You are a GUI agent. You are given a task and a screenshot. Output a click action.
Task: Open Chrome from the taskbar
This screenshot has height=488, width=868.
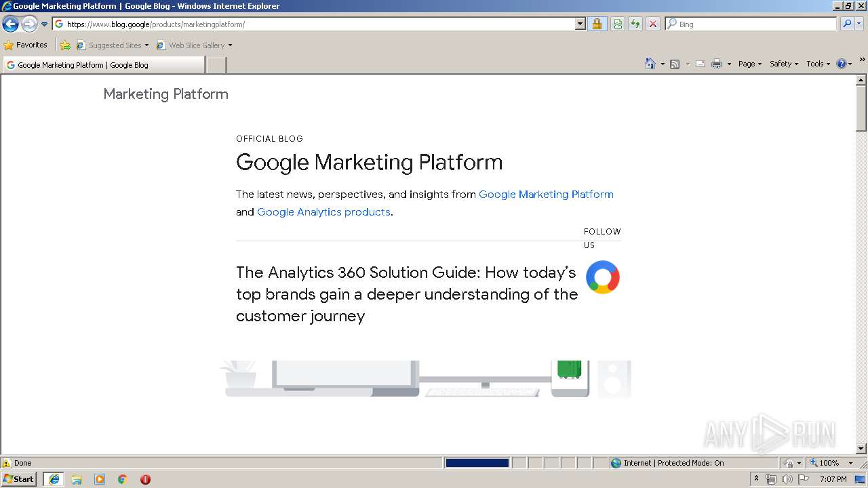point(123,479)
